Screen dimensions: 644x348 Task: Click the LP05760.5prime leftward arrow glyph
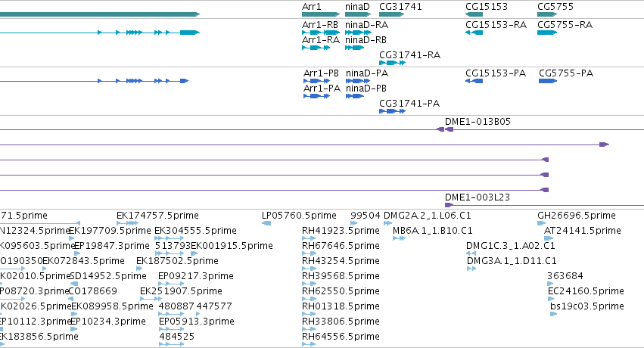click(x=266, y=223)
